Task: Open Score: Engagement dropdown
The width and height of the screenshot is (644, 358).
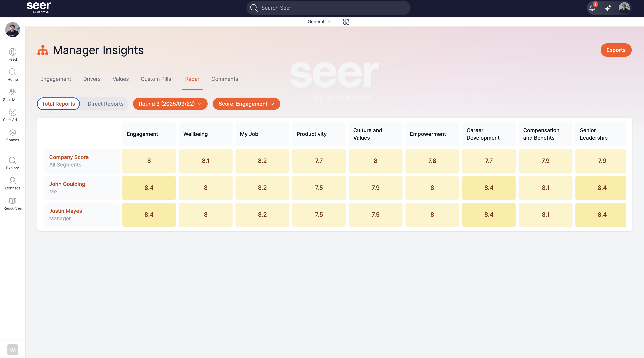Action: (x=246, y=104)
